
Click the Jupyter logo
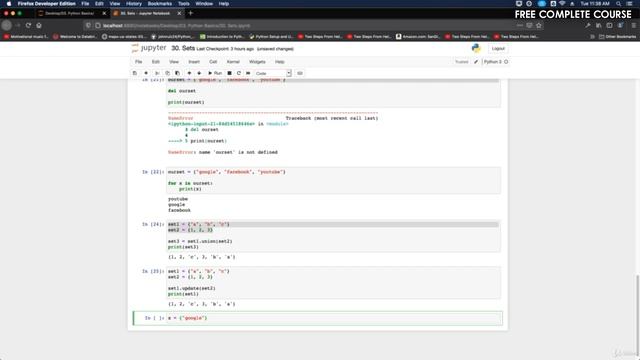coord(149,48)
